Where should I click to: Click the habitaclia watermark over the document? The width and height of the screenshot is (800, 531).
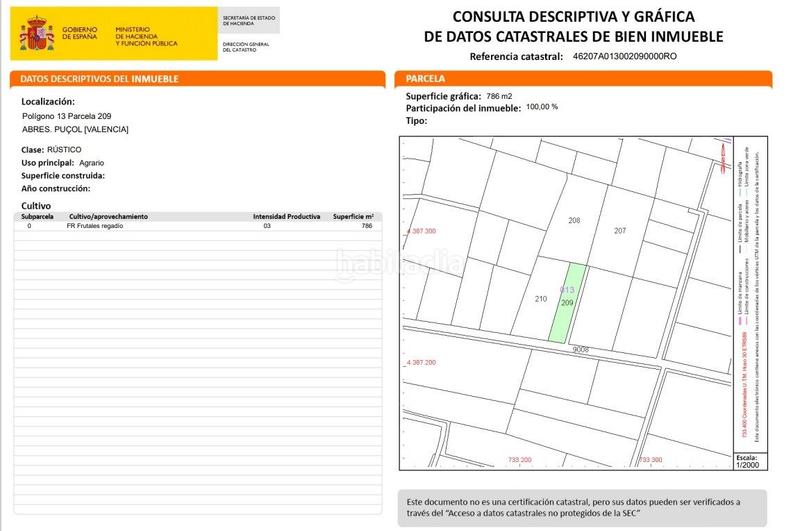pyautogui.click(x=400, y=264)
